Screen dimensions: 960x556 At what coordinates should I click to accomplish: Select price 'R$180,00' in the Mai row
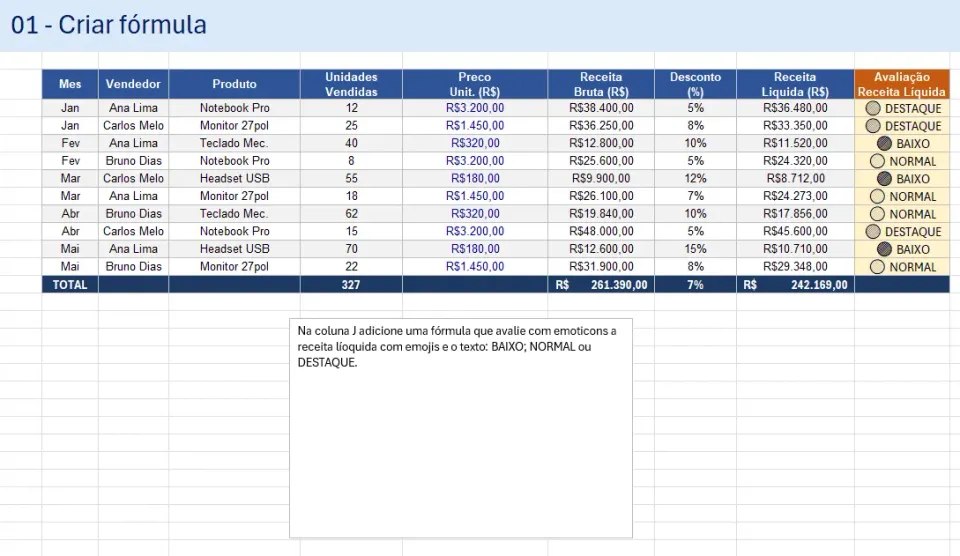pyautogui.click(x=474, y=249)
